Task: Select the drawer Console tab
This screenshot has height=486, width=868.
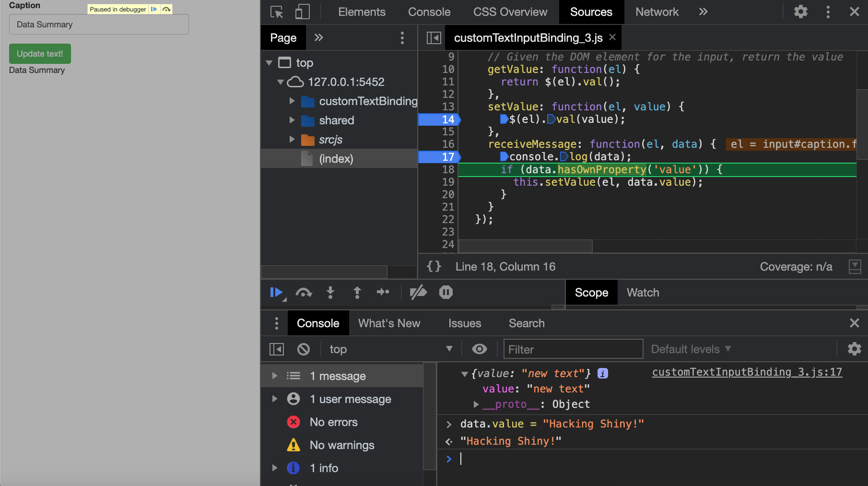Action: click(x=318, y=323)
